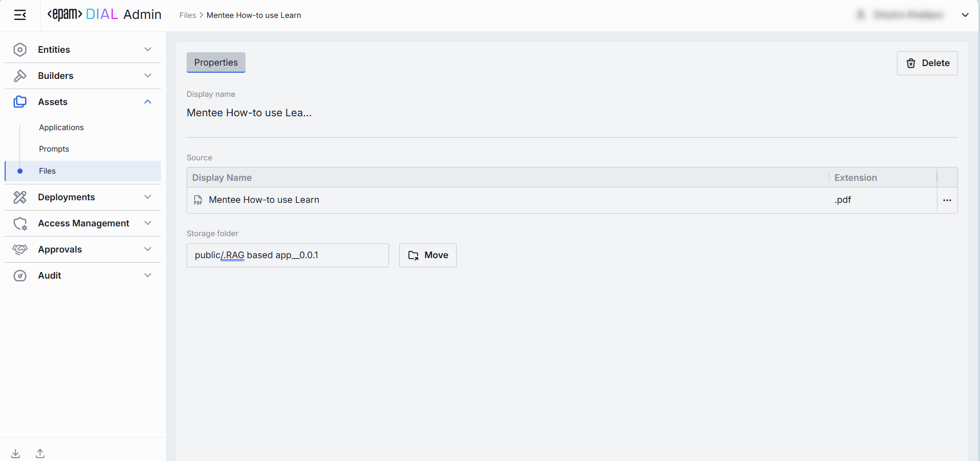980x461 pixels.
Task: Open the Applications menu item
Action: tap(62, 128)
